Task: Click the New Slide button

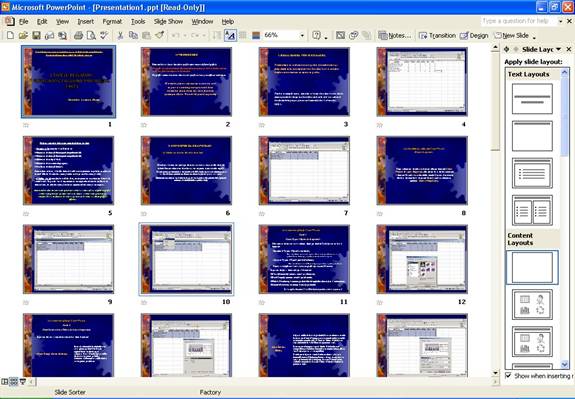Action: coord(511,36)
